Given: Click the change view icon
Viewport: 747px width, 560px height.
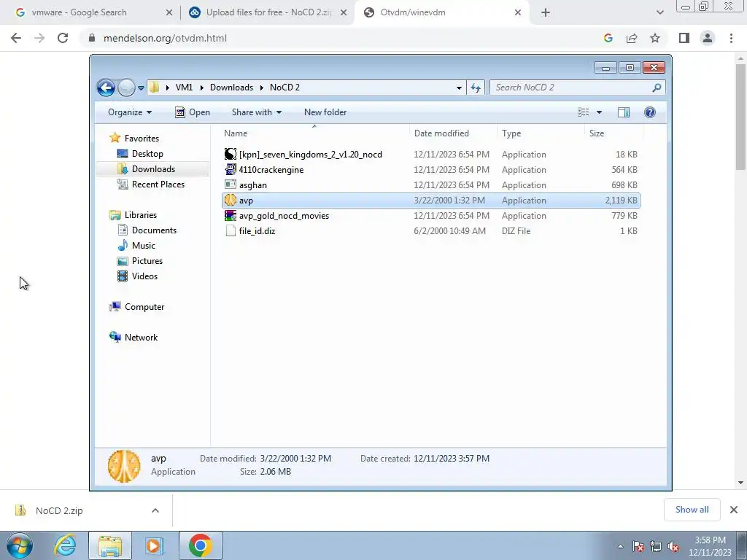Looking at the screenshot, I should pos(584,112).
